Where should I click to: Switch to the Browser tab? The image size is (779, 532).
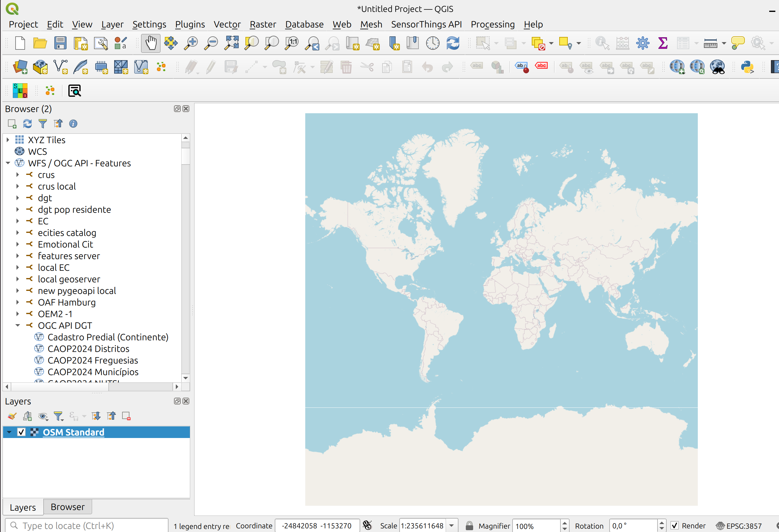pos(68,507)
